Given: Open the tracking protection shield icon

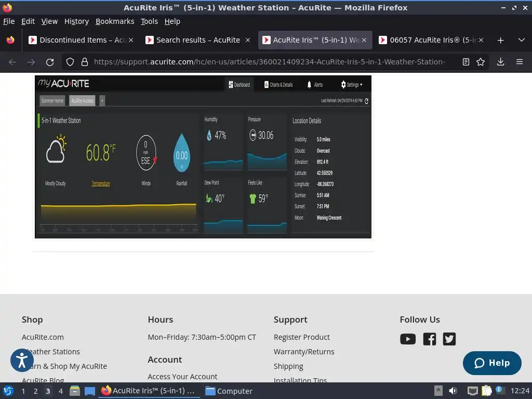Looking at the screenshot, I should 70,62.
